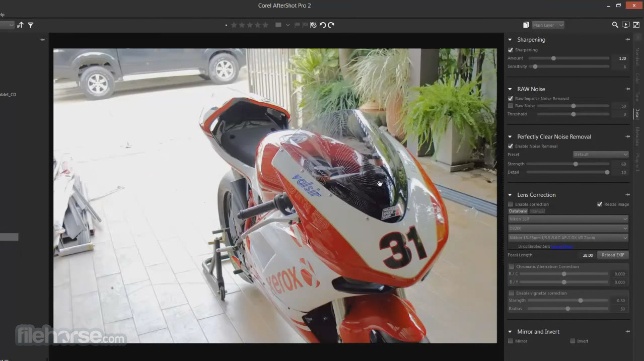This screenshot has width=644, height=361.
Task: Select the Manual lens tab
Action: pos(537,211)
